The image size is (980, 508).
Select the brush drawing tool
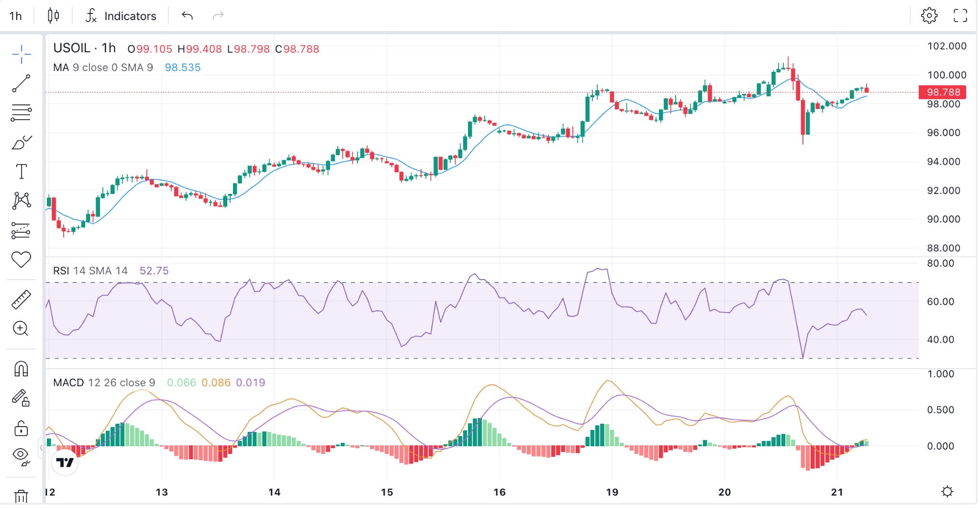(22, 142)
